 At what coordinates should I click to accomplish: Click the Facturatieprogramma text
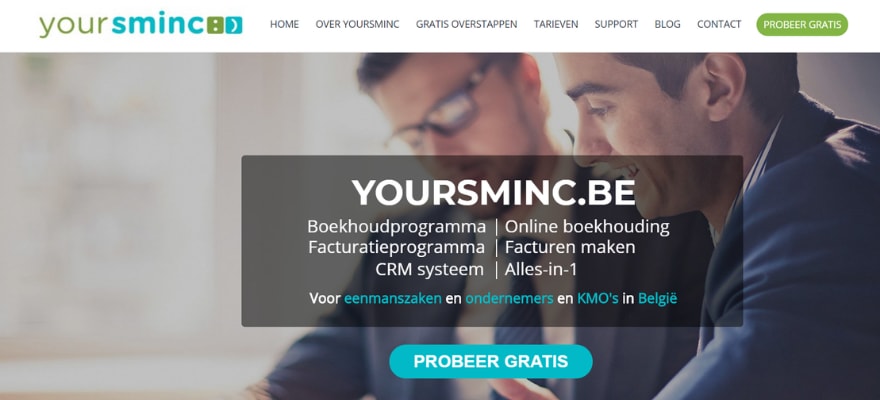pos(396,247)
